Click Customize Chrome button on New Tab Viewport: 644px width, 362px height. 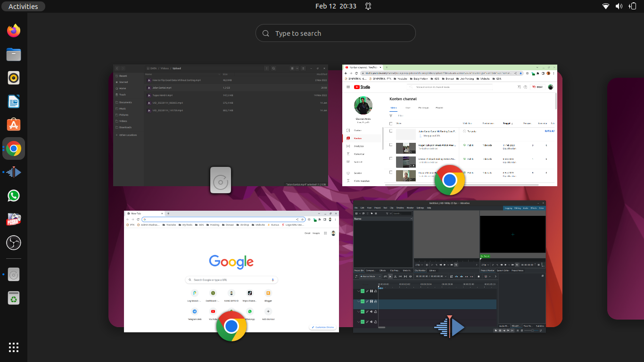pos(322,327)
